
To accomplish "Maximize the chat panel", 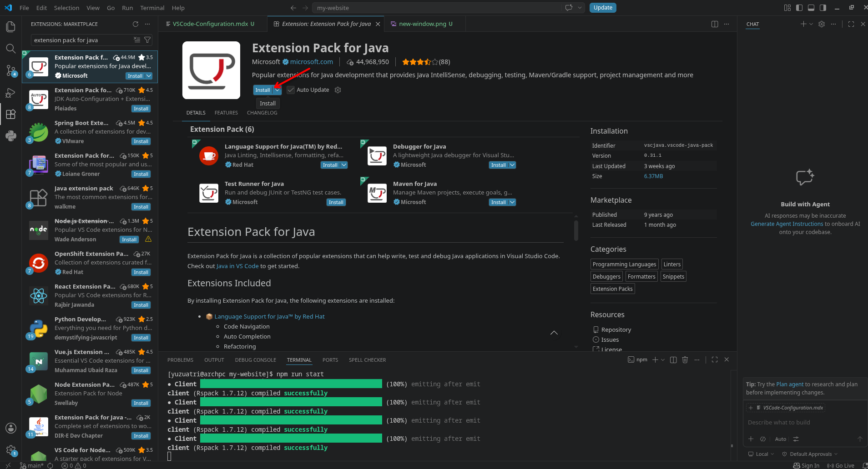I will pyautogui.click(x=851, y=24).
